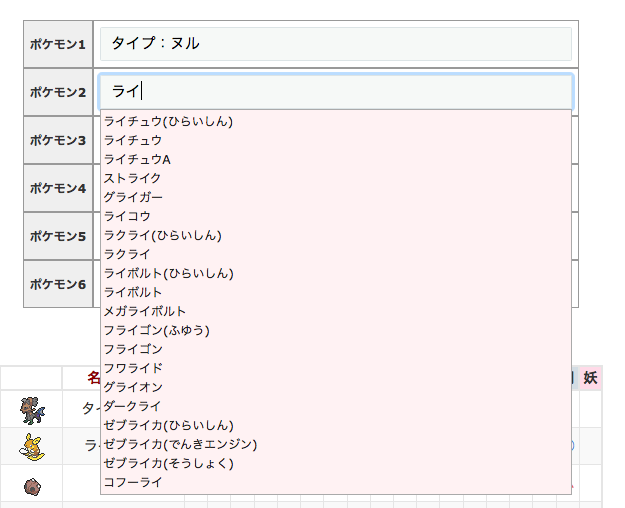The width and height of the screenshot is (625, 508).
Task: Select フライゴン(ふゆう) entry
Action: tap(336, 331)
